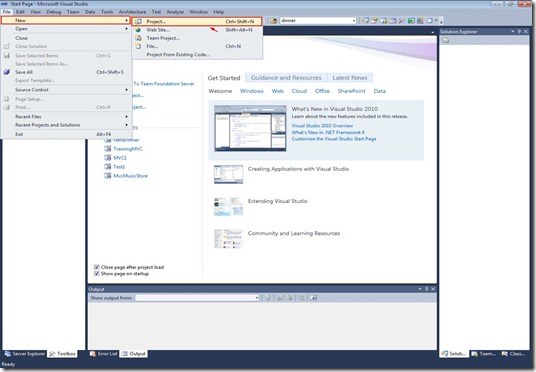536x372 pixels.
Task: Click the Project icon in New submenu
Action: click(138, 22)
